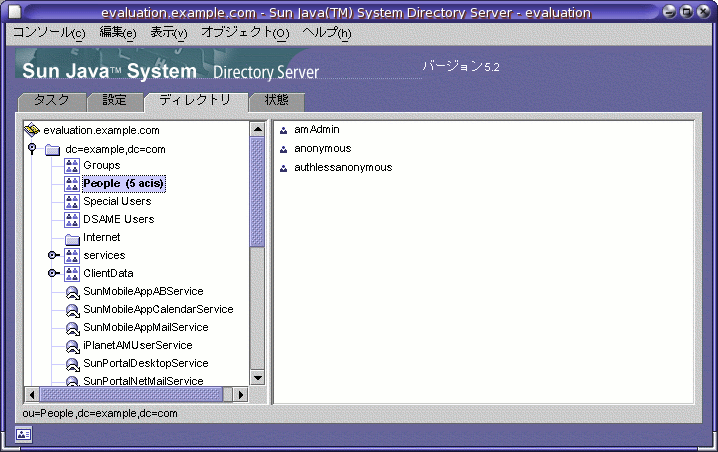
Task: Click the evaluation.example.com server icon
Action: click(32, 130)
